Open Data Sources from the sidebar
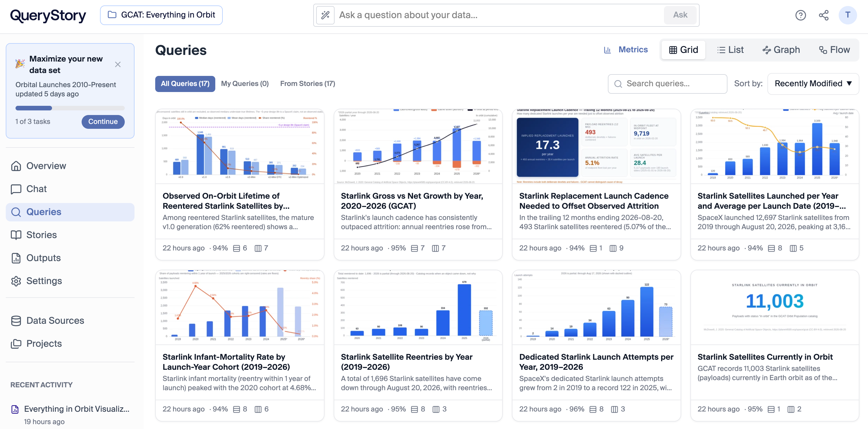This screenshot has height=429, width=868. 70,321
